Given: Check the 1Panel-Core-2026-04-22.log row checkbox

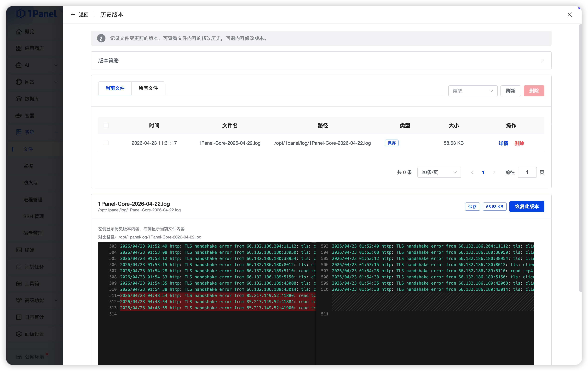Looking at the screenshot, I should point(106,143).
